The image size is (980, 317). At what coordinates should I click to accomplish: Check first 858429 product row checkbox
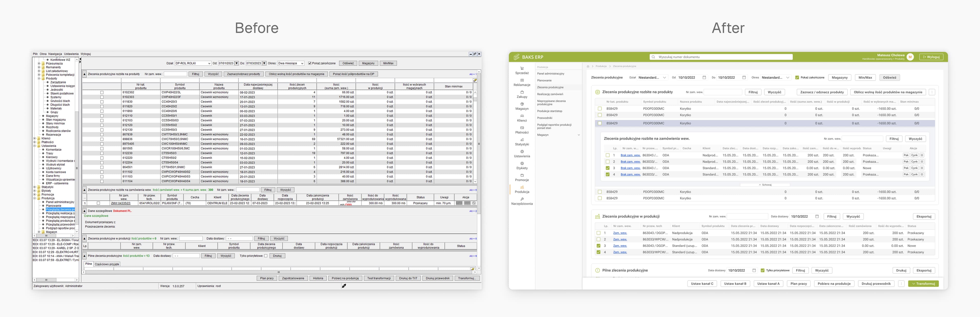(x=599, y=109)
